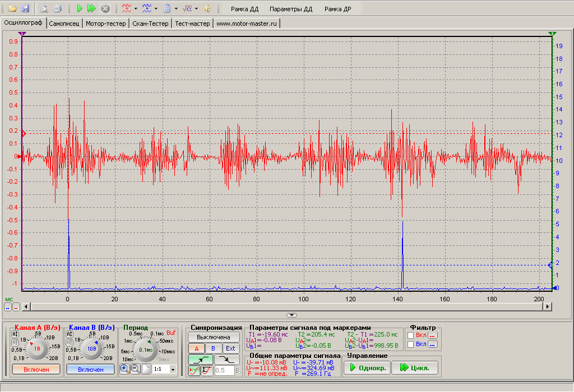Click the speaker sound icon

coord(207,8)
